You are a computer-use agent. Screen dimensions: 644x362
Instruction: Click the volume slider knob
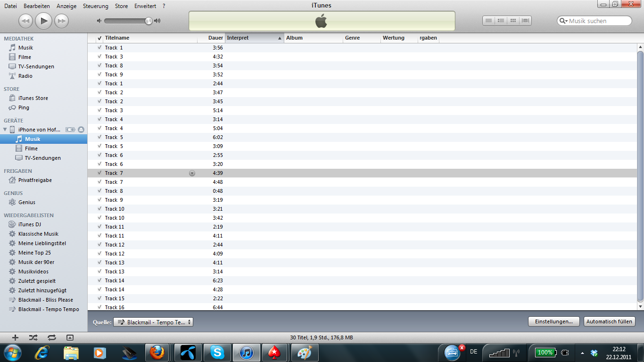[149, 21]
